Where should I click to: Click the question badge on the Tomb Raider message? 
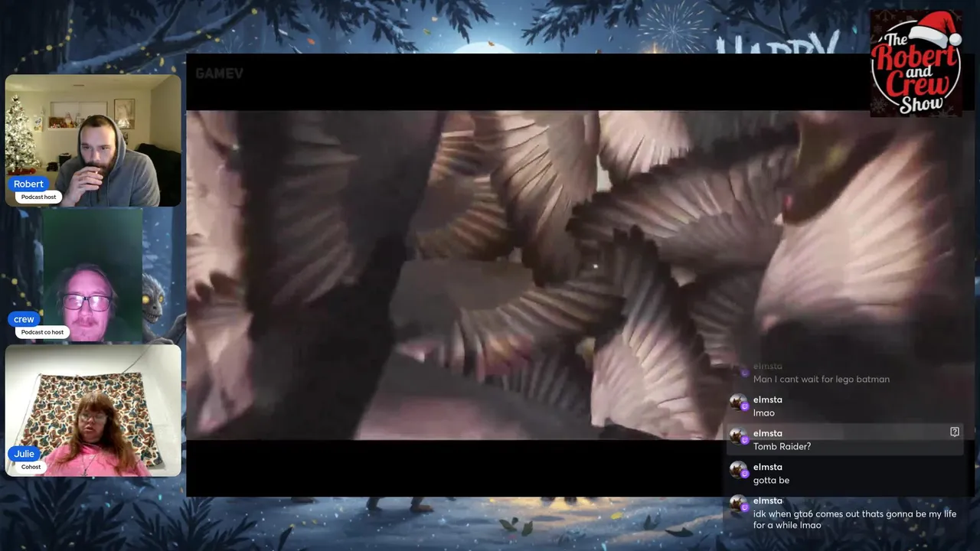click(x=954, y=432)
